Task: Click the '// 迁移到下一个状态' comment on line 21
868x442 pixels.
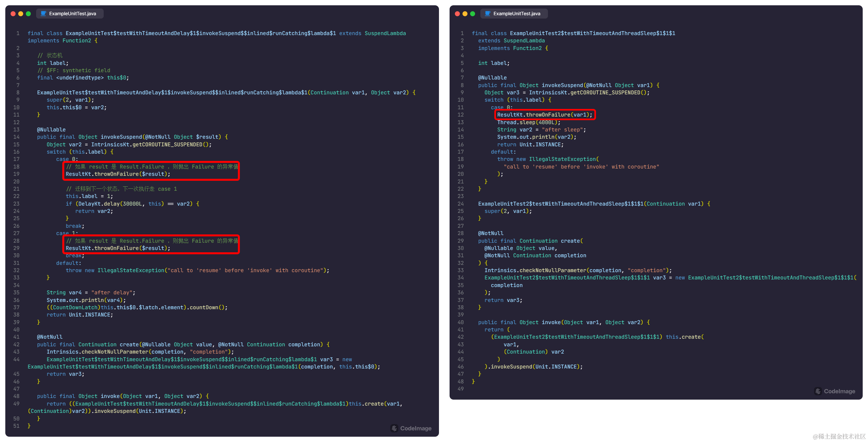Action: click(x=121, y=189)
